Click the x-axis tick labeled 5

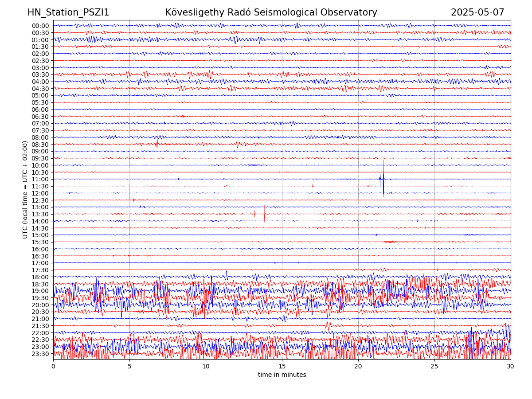(x=129, y=366)
